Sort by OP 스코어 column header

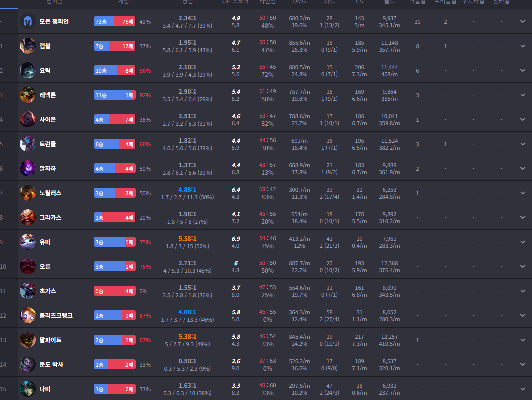(235, 2)
